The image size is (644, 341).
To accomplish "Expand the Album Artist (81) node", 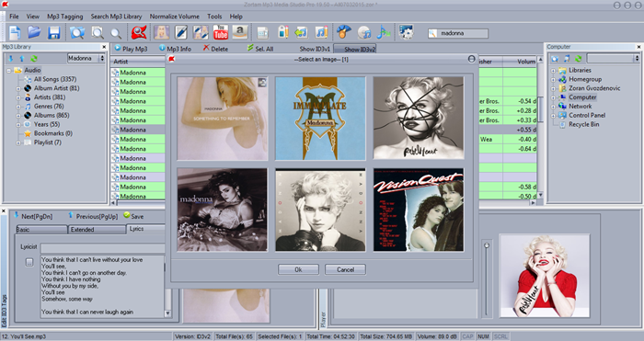I will pos(18,88).
